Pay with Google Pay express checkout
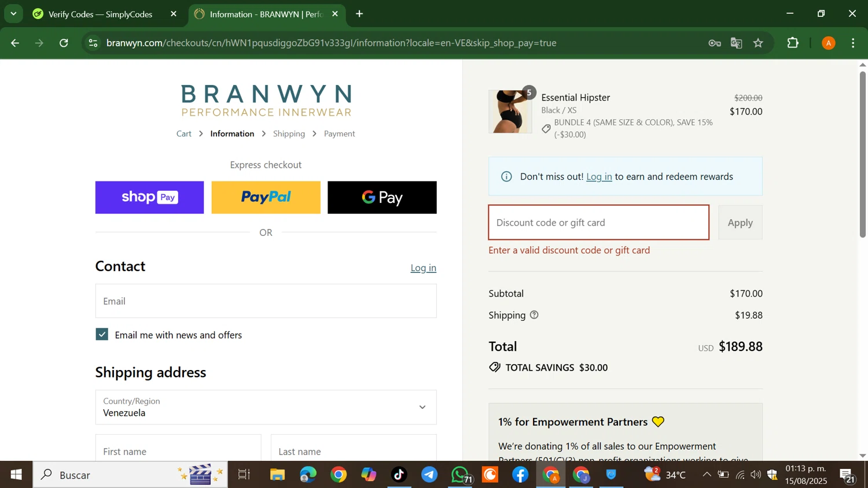This screenshot has height=488, width=868. tap(382, 197)
